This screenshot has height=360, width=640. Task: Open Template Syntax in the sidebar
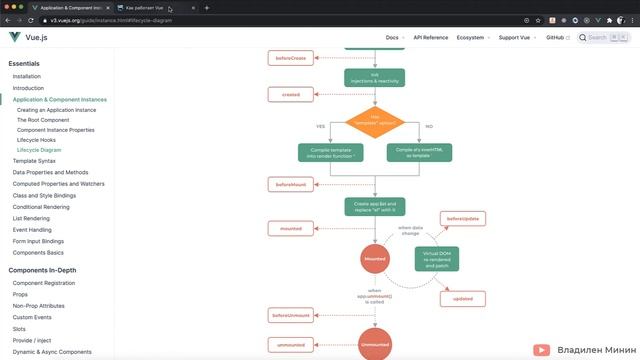coord(34,161)
